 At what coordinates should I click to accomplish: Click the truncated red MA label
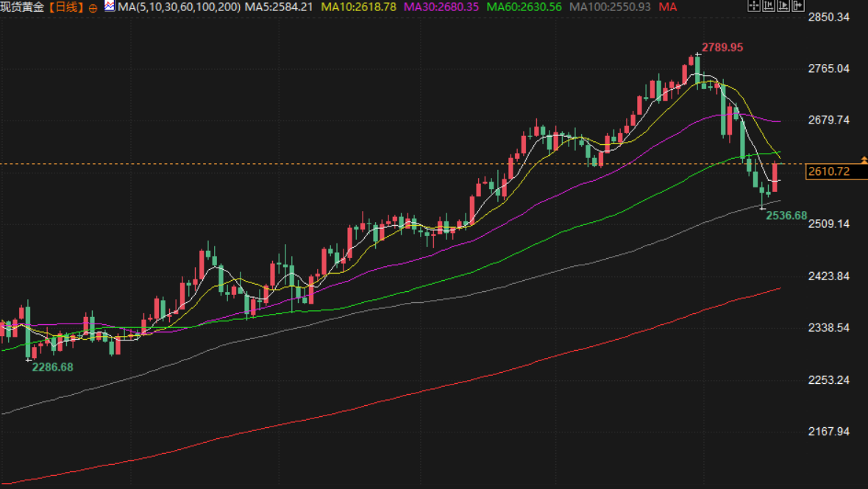[x=668, y=7]
